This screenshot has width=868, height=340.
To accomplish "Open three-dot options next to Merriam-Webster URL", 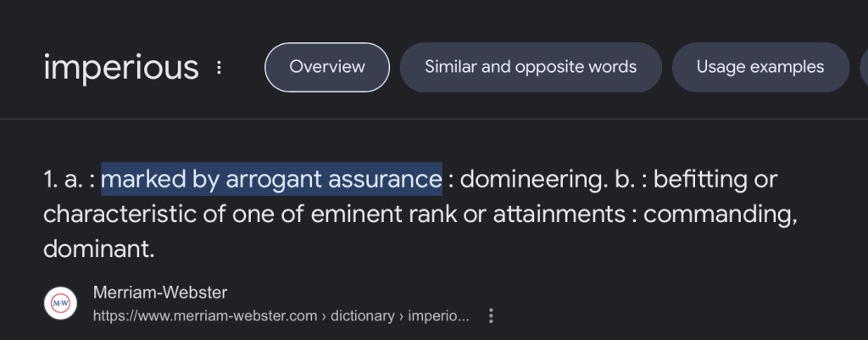I will point(491,315).
